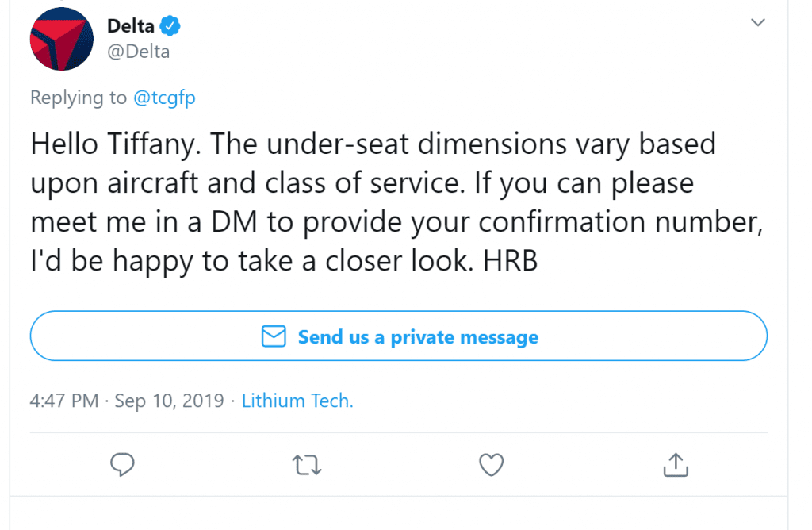
Task: Click the Delta display name
Action: [x=131, y=25]
